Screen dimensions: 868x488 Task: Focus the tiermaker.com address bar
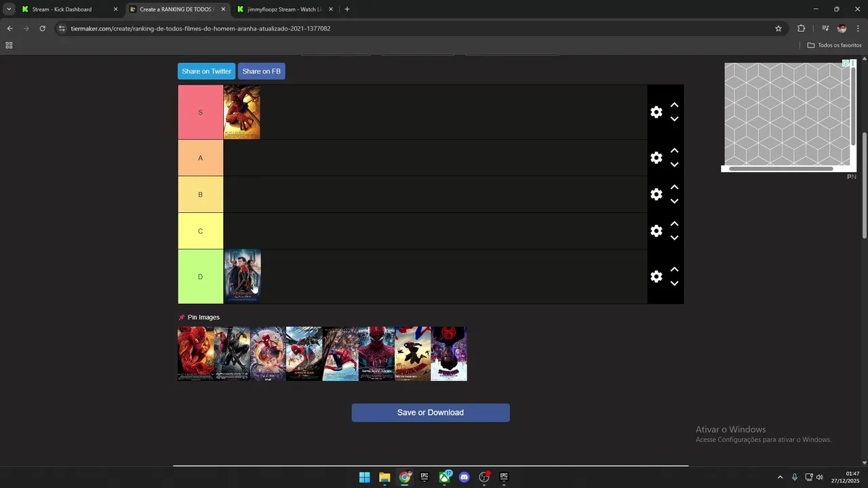click(x=420, y=28)
